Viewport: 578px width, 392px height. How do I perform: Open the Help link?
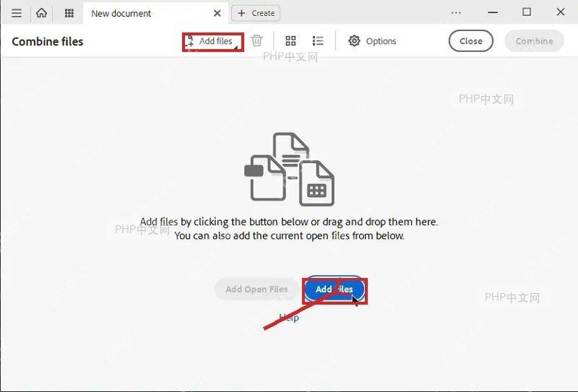(289, 317)
